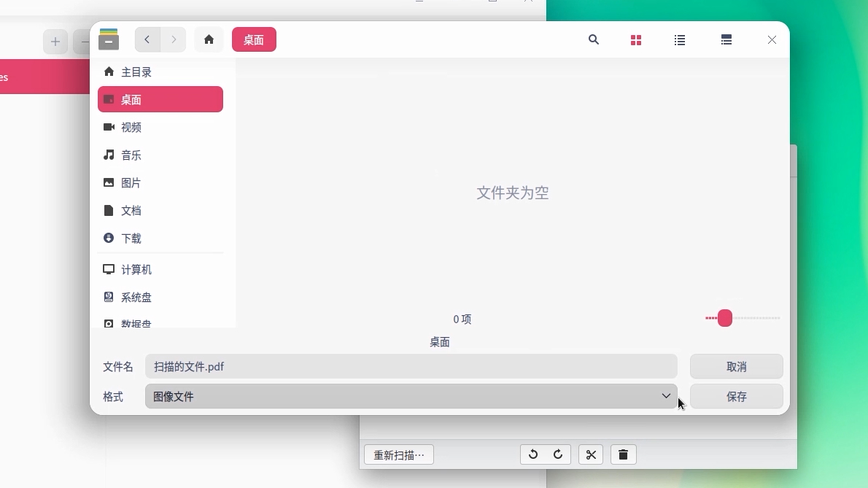This screenshot has height=488, width=868.
Task: Delete the scanned page with trash icon
Action: 624,454
